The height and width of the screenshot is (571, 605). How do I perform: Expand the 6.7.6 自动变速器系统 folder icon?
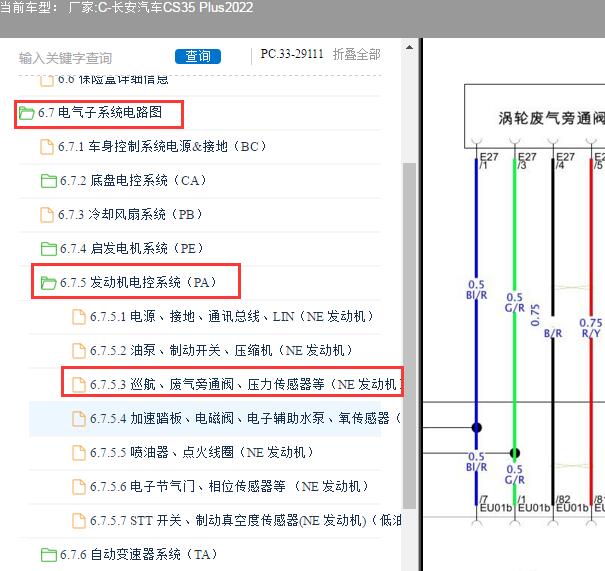coord(49,555)
